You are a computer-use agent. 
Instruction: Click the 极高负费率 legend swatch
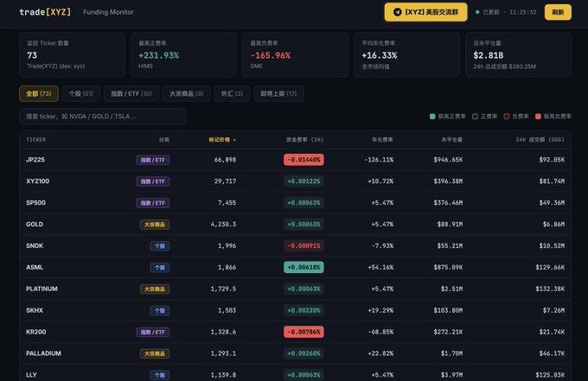click(538, 117)
